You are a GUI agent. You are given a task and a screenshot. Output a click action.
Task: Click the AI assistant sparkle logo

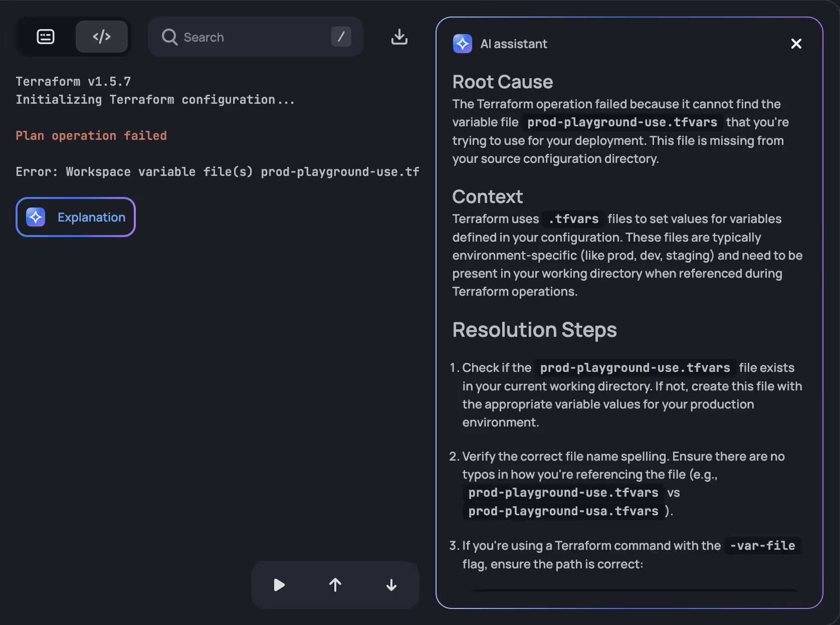pyautogui.click(x=462, y=44)
